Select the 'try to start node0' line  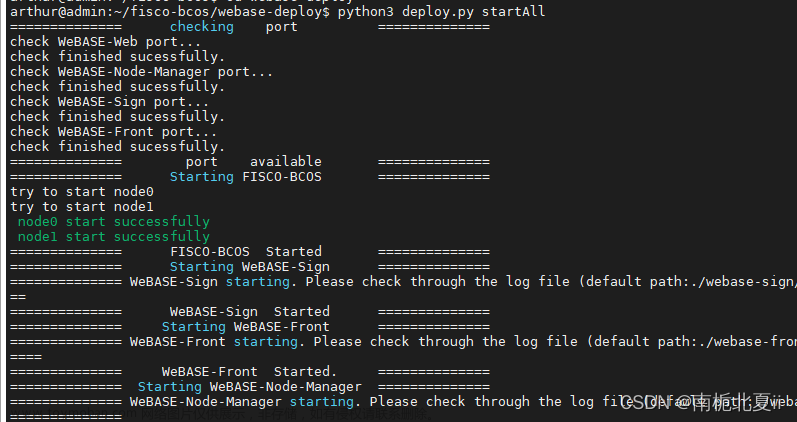point(82,192)
